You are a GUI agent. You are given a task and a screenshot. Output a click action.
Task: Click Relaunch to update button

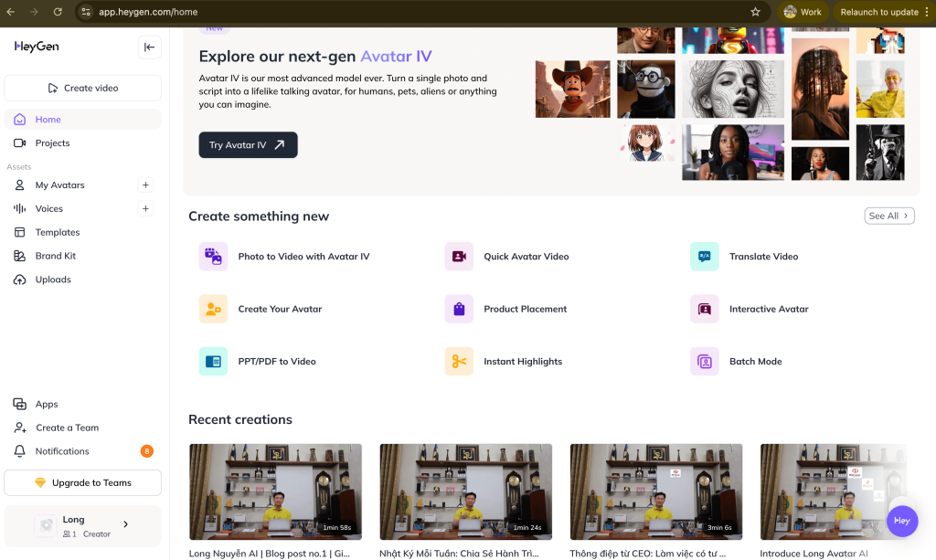885,12
